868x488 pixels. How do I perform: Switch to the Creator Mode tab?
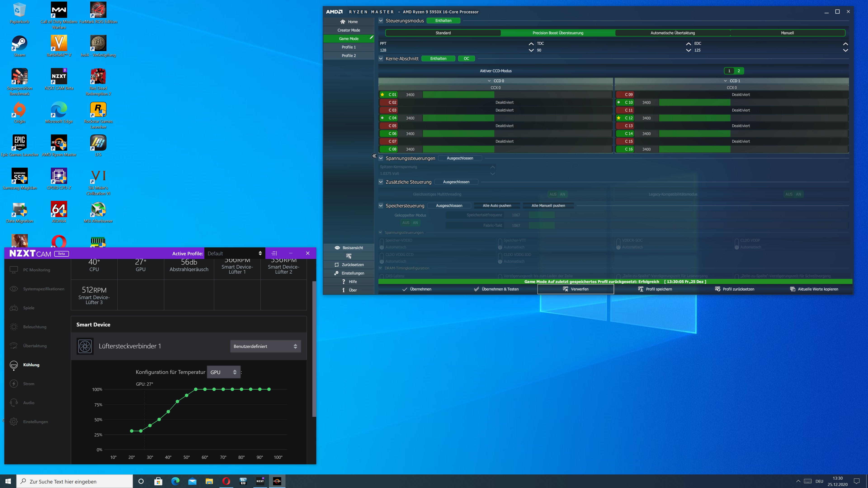(x=348, y=30)
